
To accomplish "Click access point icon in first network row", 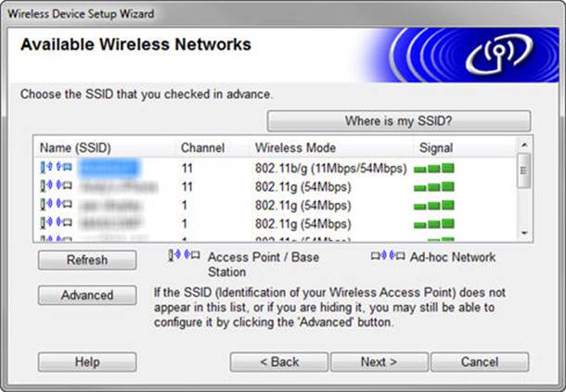I will pyautogui.click(x=56, y=168).
